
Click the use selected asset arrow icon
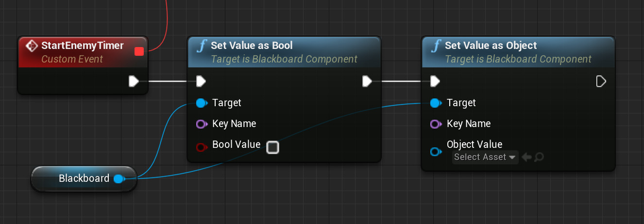[x=527, y=157]
